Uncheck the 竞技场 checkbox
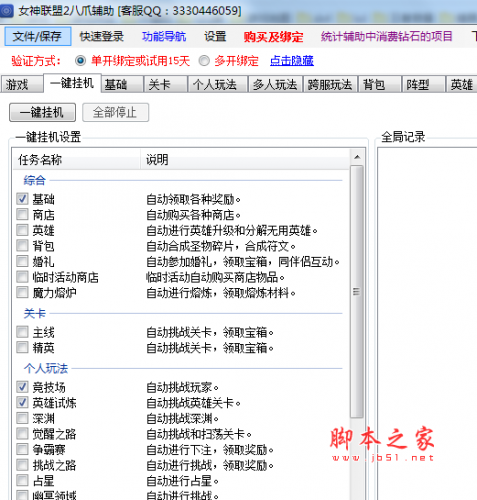Viewport: 477px width, 500px height. [x=22, y=387]
